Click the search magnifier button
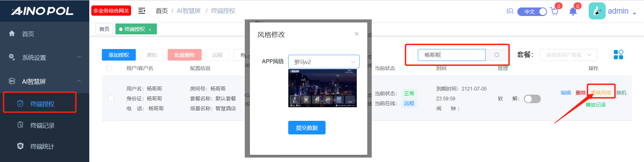 click(x=497, y=55)
